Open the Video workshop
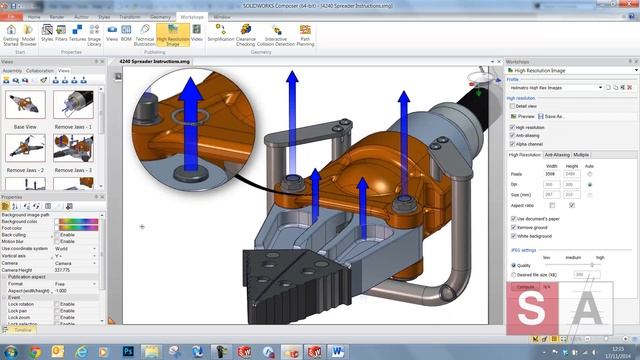 click(197, 33)
